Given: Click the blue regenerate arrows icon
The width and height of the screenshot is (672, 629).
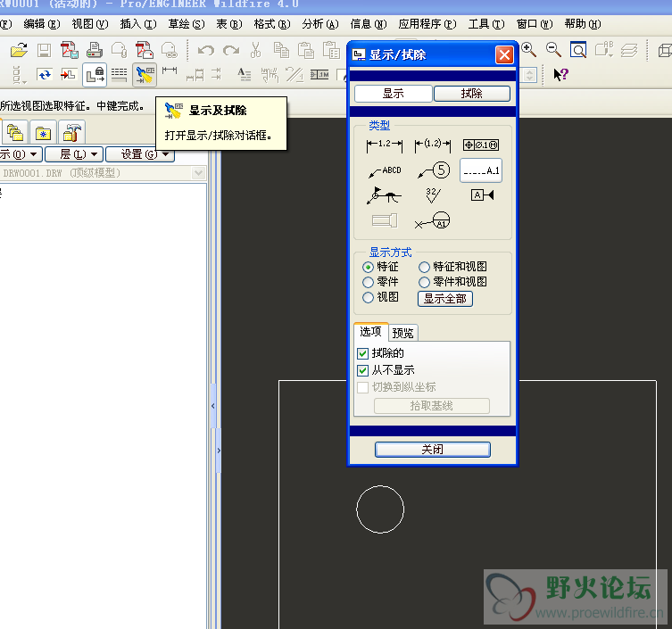Looking at the screenshot, I should tap(45, 76).
